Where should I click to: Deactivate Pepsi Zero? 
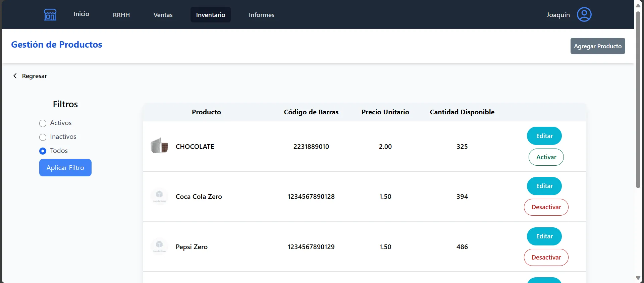[x=546, y=258]
